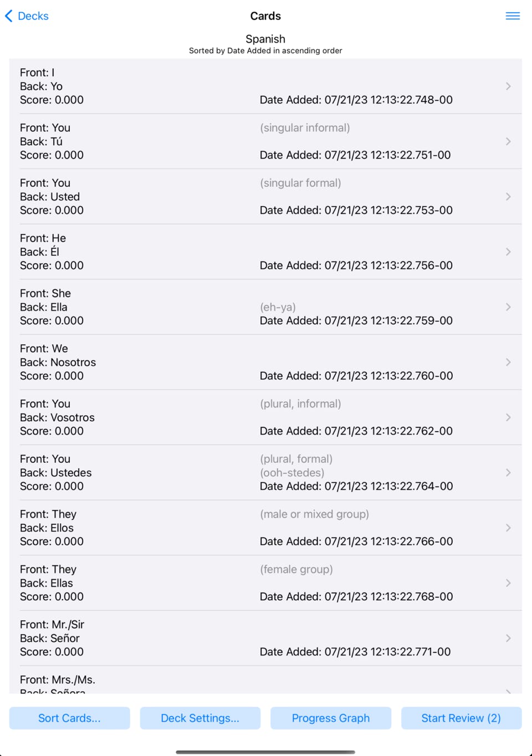
Task: Tap the Mrs./Ms. card row
Action: [265, 683]
